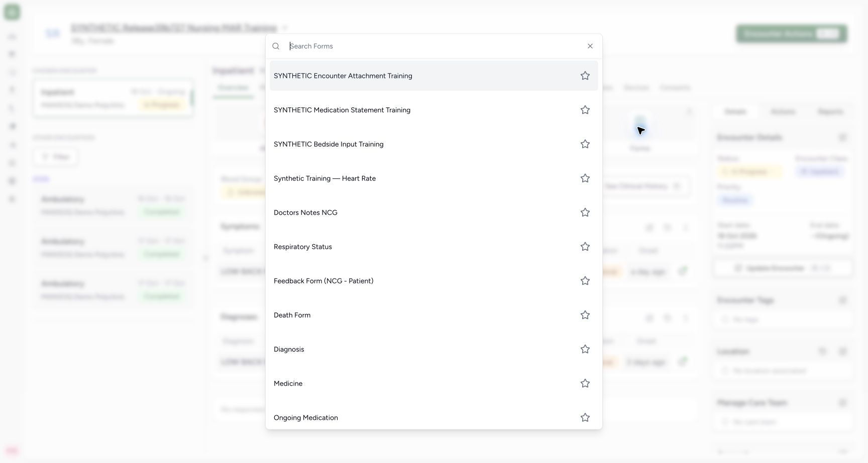Viewport: 868px width, 463px height.
Task: Click the search magnifier icon
Action: coord(276,46)
